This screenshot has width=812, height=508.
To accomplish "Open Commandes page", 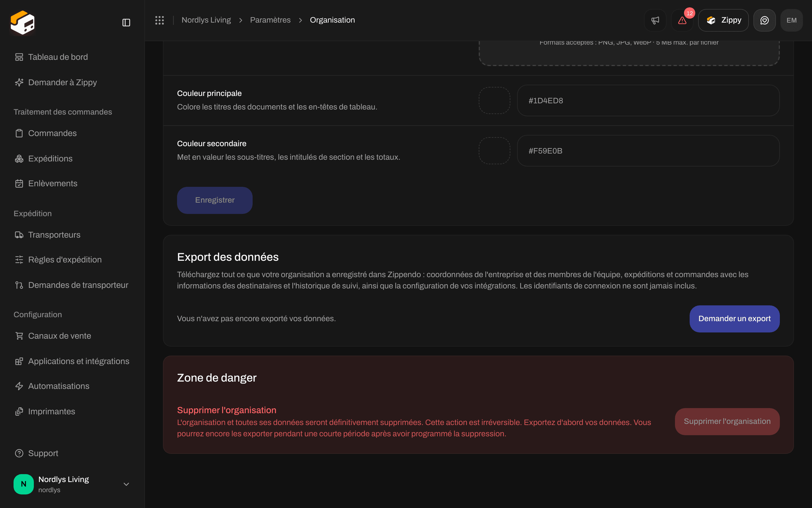I will coord(52,133).
